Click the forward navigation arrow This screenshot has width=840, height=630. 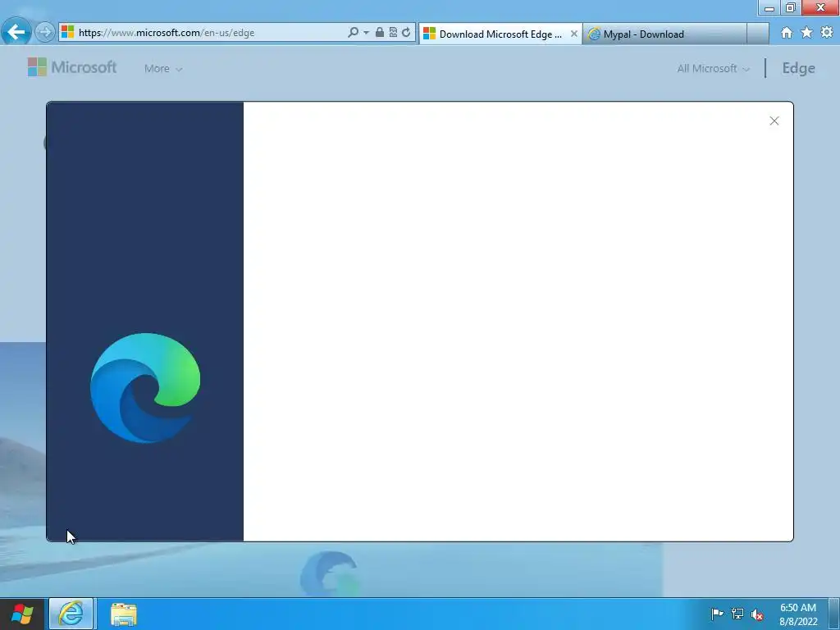click(45, 32)
